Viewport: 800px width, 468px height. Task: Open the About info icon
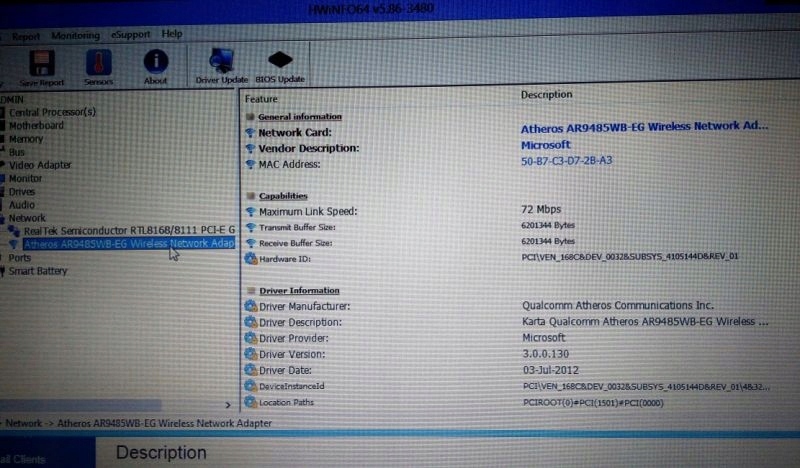click(156, 61)
